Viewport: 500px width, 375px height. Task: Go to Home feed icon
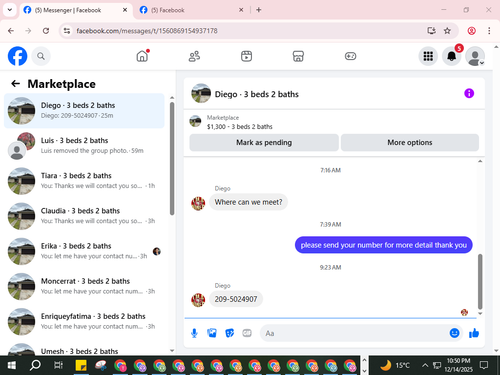pos(142,56)
